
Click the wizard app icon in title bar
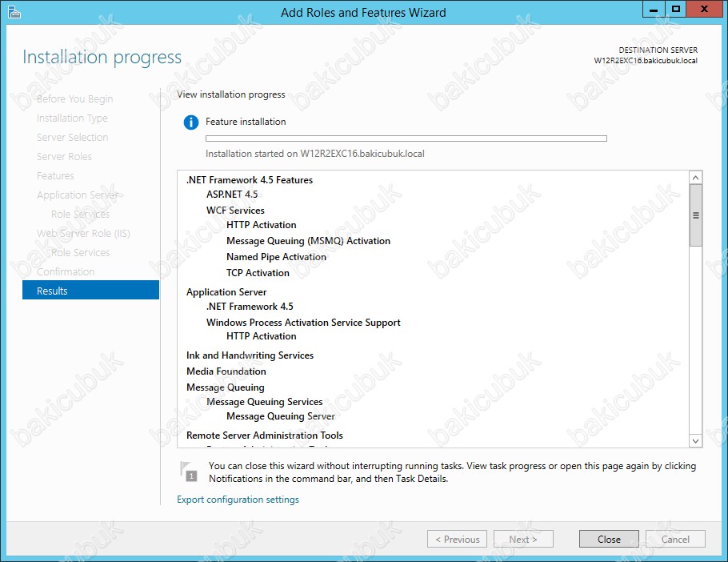point(14,12)
